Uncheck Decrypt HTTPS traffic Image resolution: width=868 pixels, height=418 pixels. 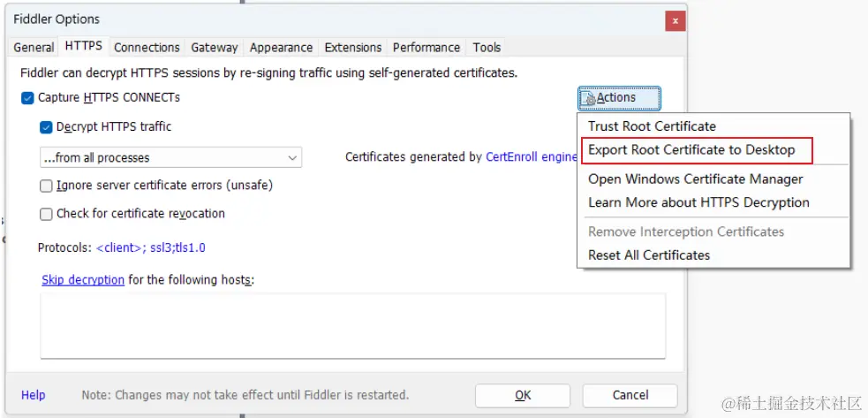46,127
